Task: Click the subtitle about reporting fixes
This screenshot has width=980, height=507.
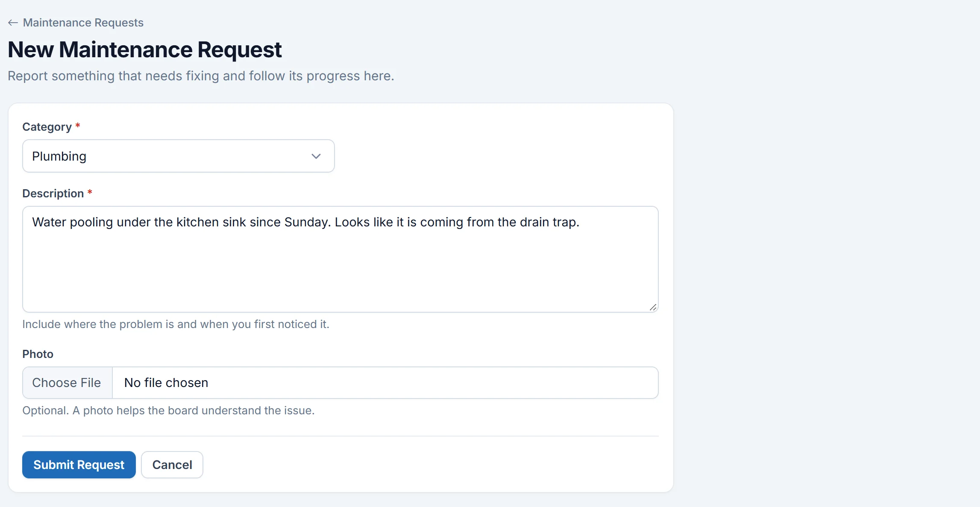Action: (201, 76)
